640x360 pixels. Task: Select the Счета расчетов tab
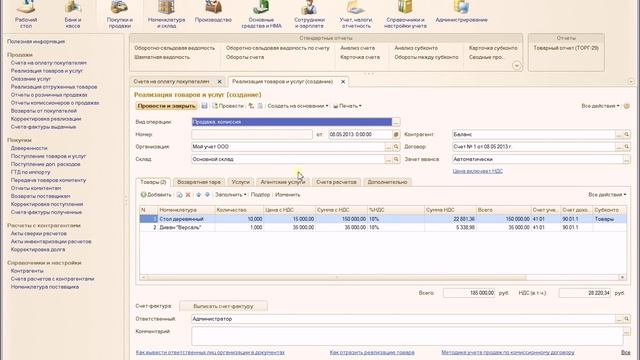coord(336,182)
